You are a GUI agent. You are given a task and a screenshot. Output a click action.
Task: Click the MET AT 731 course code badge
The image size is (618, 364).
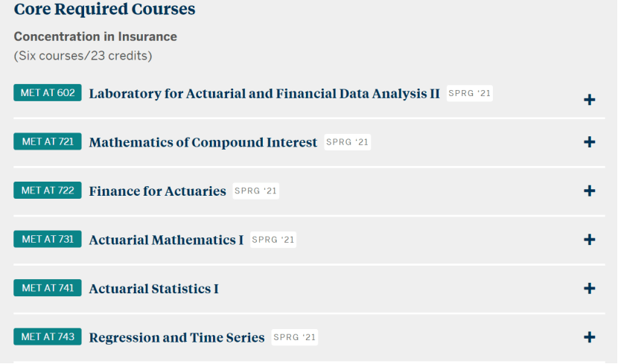point(48,239)
